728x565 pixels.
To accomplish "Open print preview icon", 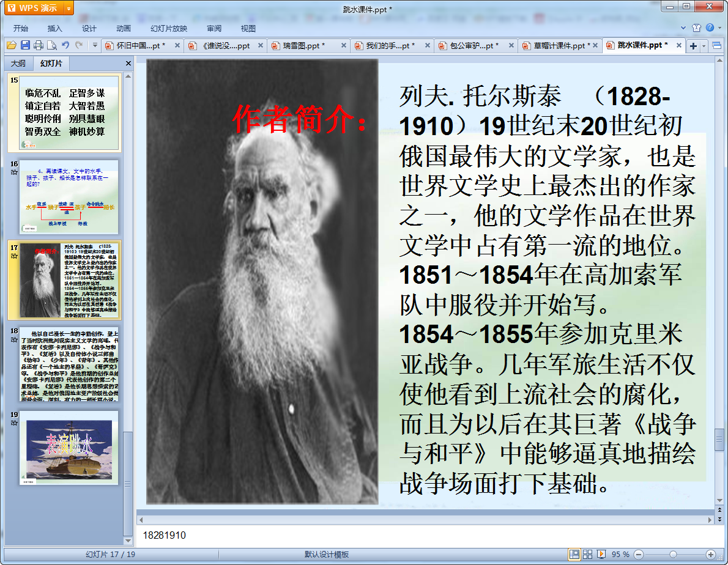I will (x=52, y=45).
